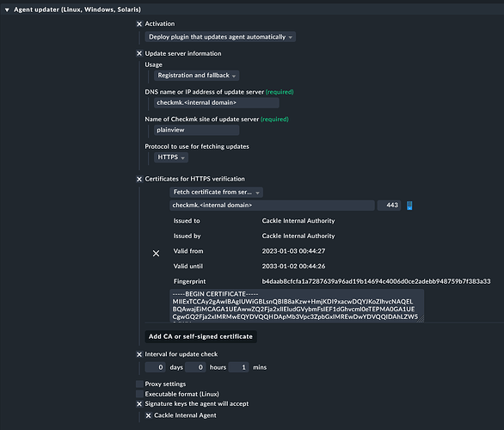Click the port field showing 443
The height and width of the screenshot is (430, 504).
tap(389, 206)
